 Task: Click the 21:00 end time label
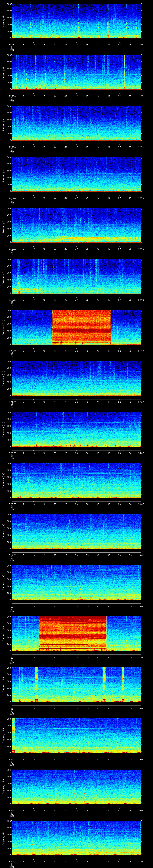[x=141, y=351]
